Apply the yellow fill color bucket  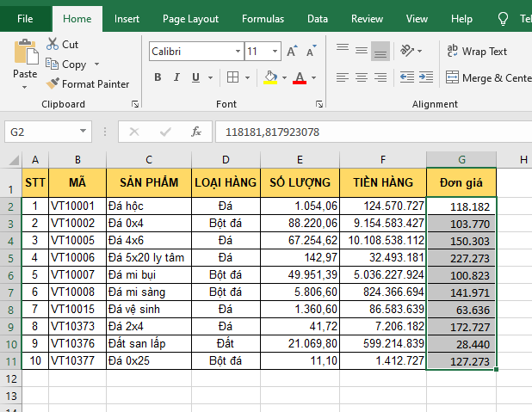270,78
